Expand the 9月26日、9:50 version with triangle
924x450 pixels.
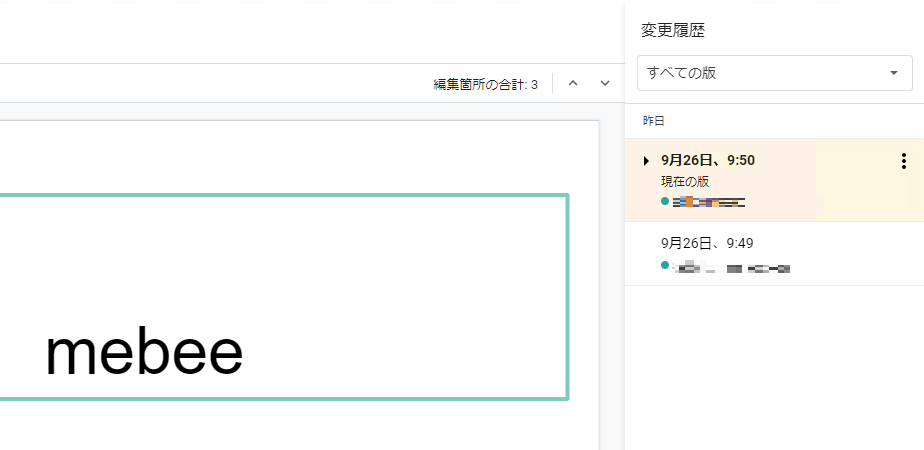(x=646, y=161)
